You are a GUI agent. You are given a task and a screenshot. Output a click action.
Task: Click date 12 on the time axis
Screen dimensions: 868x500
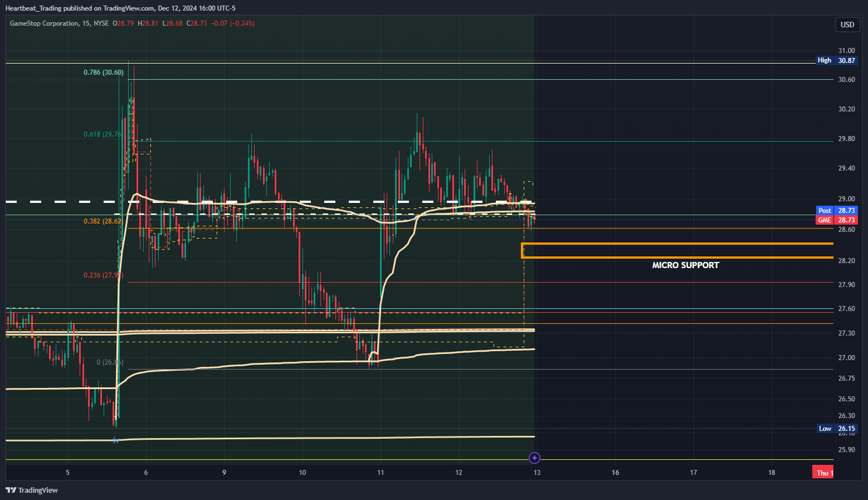click(459, 473)
